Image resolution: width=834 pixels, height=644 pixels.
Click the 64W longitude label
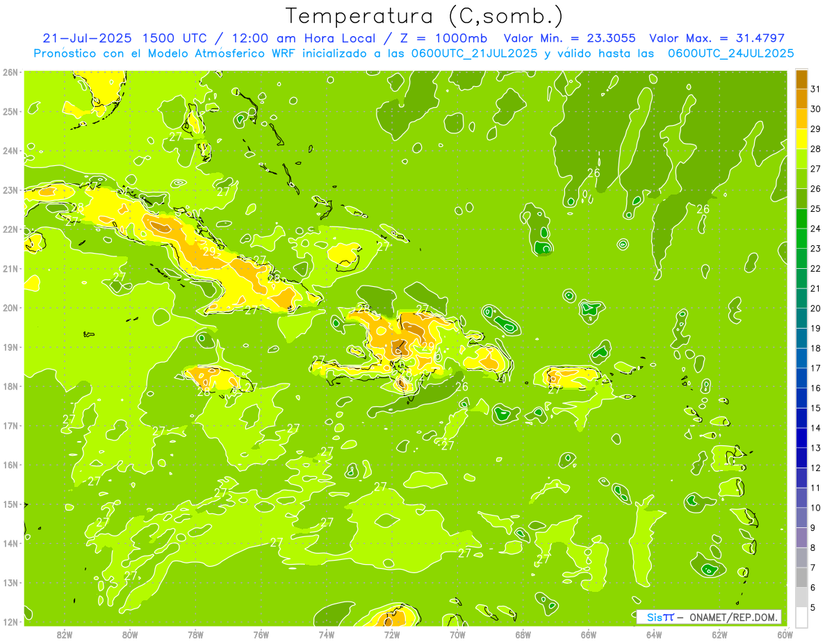tap(654, 634)
